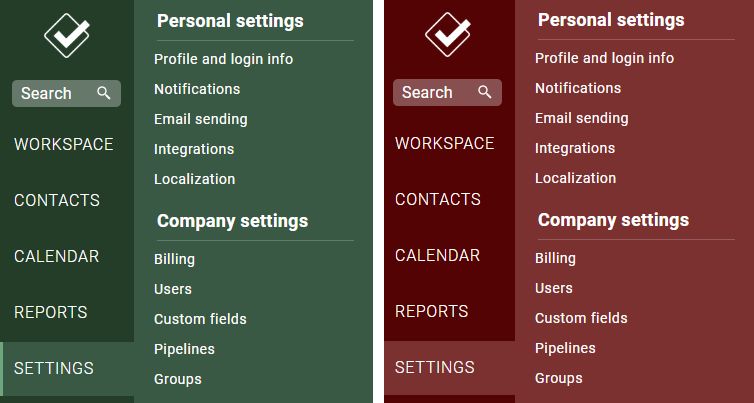Open Pipelines in the green panel
Viewport: 754px width, 403px height.
184,349
